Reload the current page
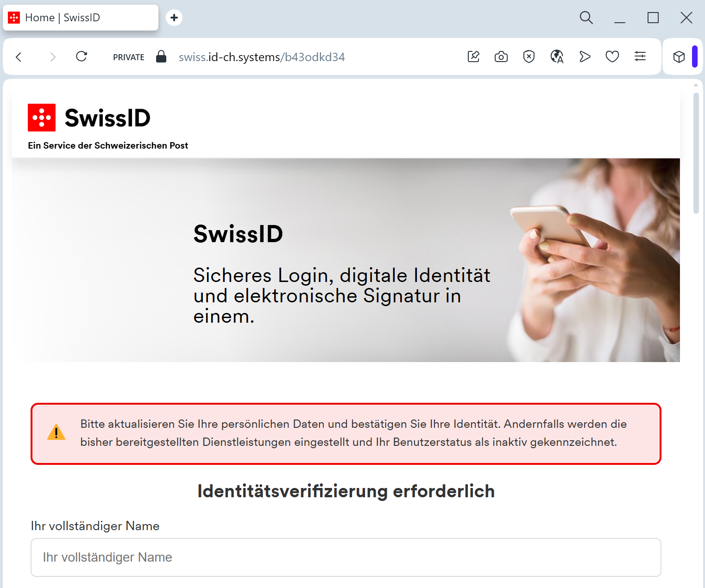Image resolution: width=705 pixels, height=588 pixels. [82, 56]
